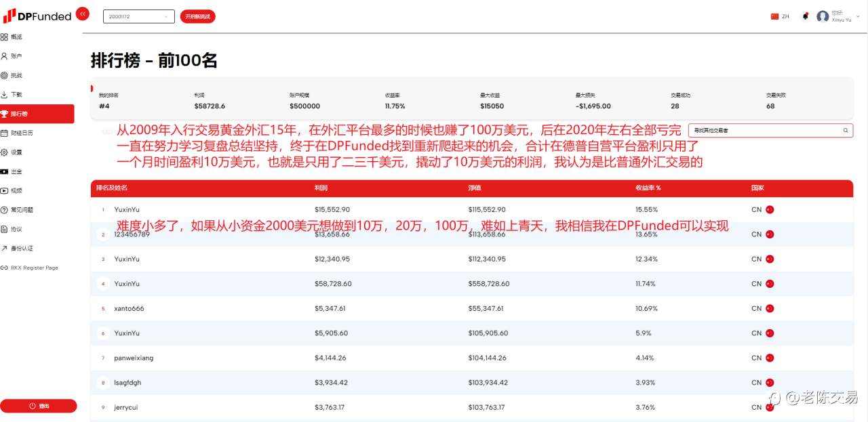Click rank 1 badge beside YuxinYu
This screenshot has width=868, height=422.
[104, 209]
